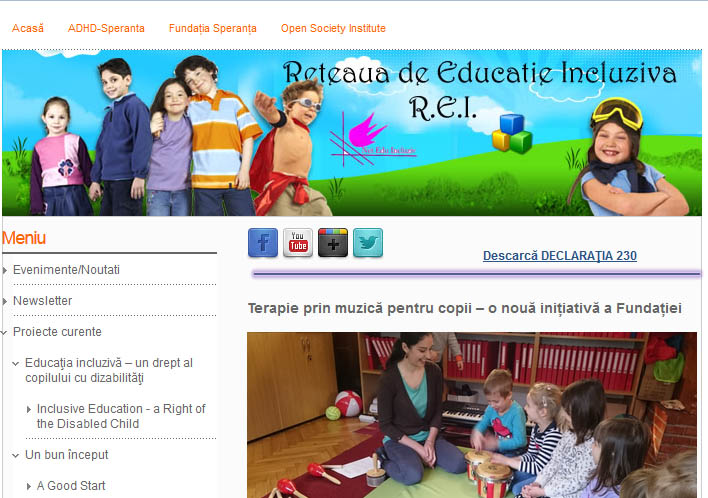Go to ADHD-Speranta menu item
The image size is (708, 498).
(106, 28)
